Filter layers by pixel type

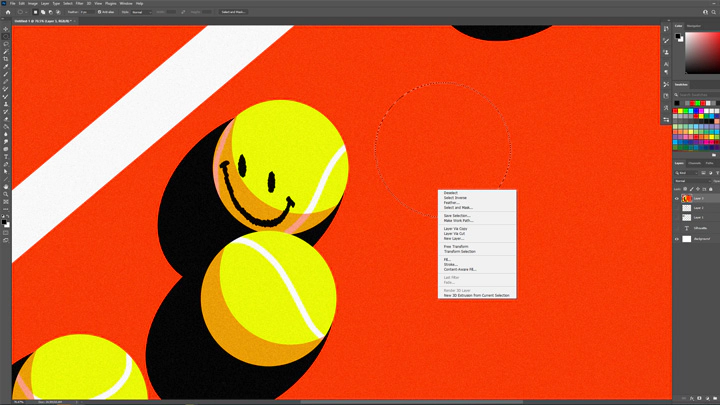pyautogui.click(x=703, y=173)
